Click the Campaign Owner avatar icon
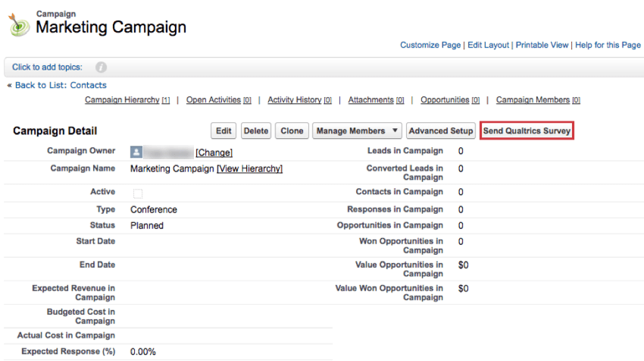Viewport: 644px width, 361px height. [136, 152]
